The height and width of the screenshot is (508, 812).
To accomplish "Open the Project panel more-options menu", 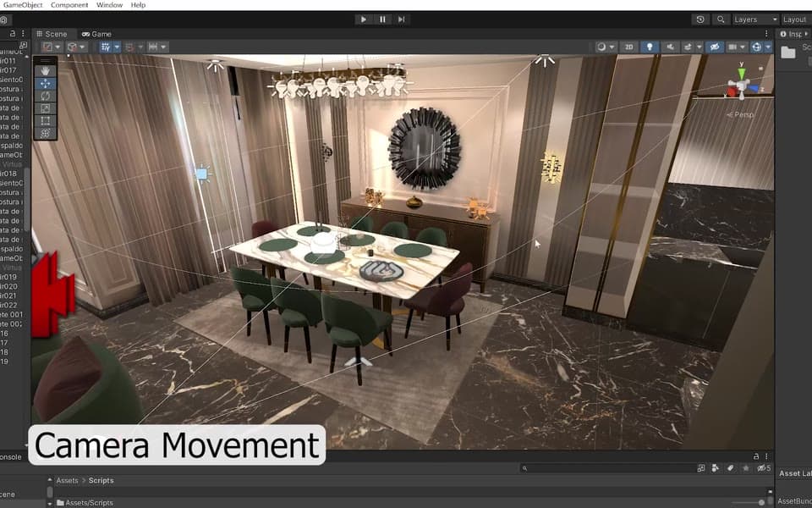I will 766,456.
